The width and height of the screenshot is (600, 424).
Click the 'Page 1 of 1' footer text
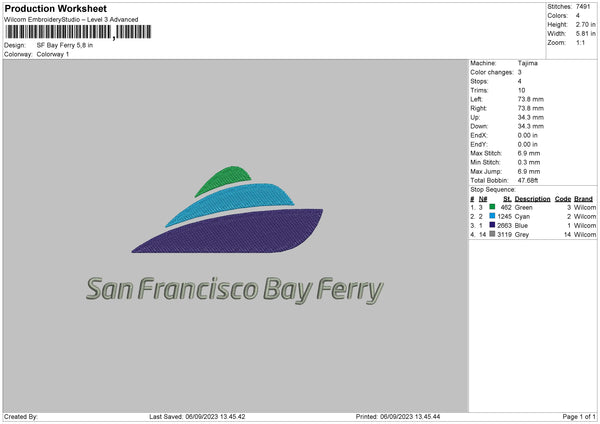tap(579, 417)
